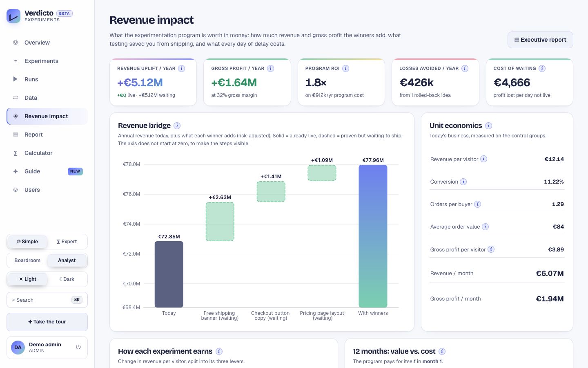Click the ⌘K shortcut badge
Screen dimensions: 588x368
[x=77, y=300]
